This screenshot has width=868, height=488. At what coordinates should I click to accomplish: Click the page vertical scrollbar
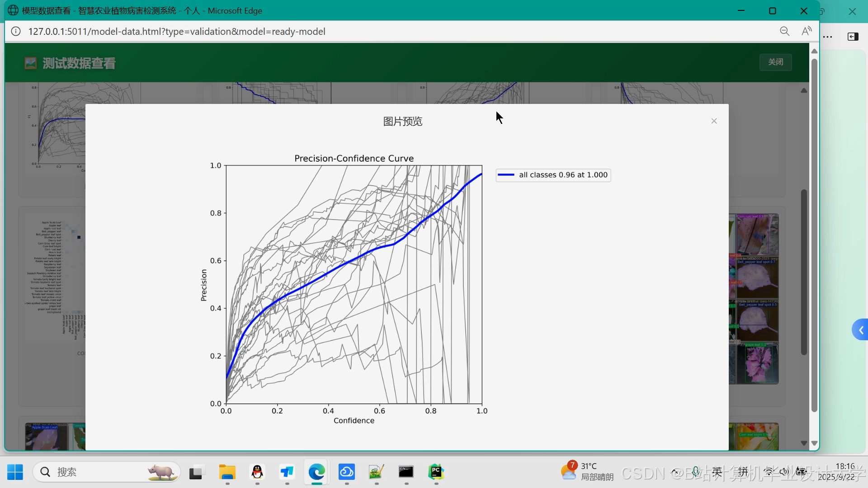pyautogui.click(x=814, y=235)
